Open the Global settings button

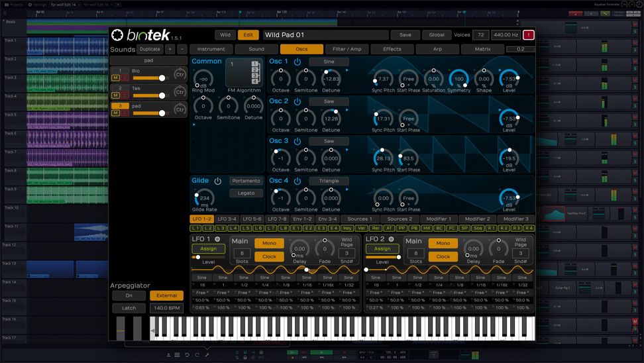(437, 35)
